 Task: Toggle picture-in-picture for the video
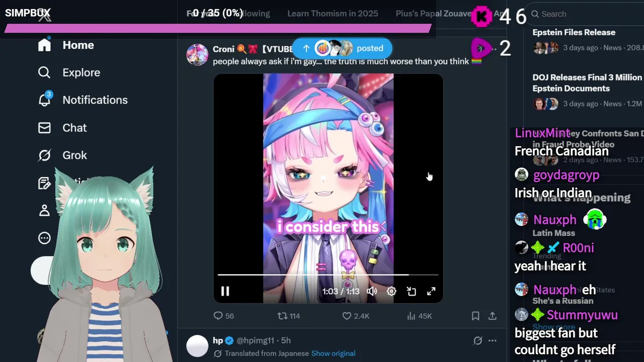(x=412, y=291)
